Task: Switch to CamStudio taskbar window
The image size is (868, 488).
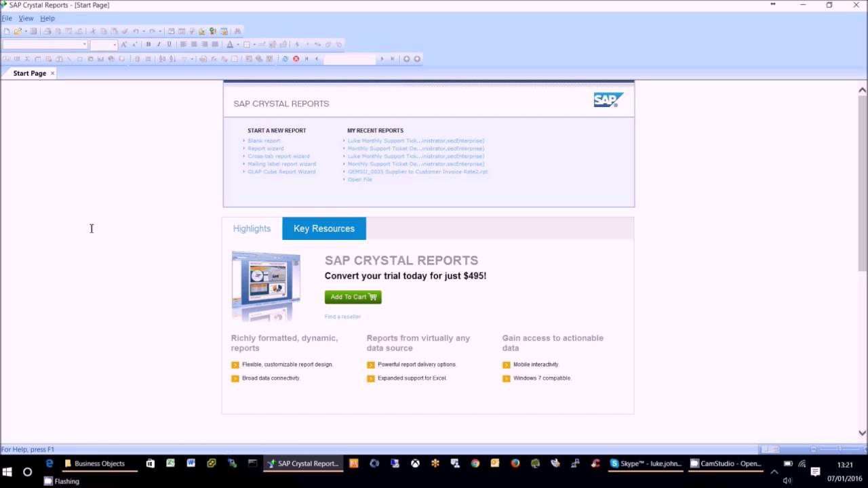Action: pos(726,464)
